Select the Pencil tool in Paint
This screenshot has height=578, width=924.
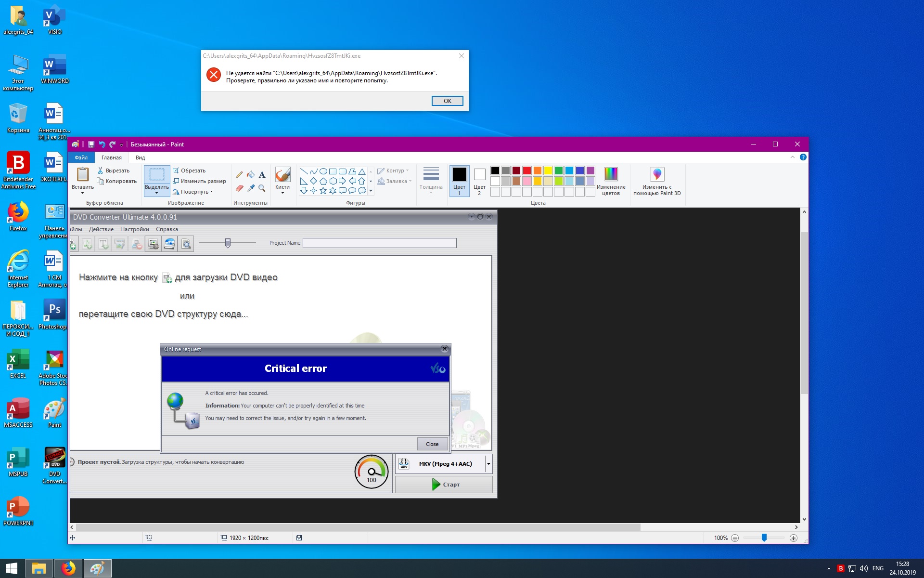(x=239, y=175)
